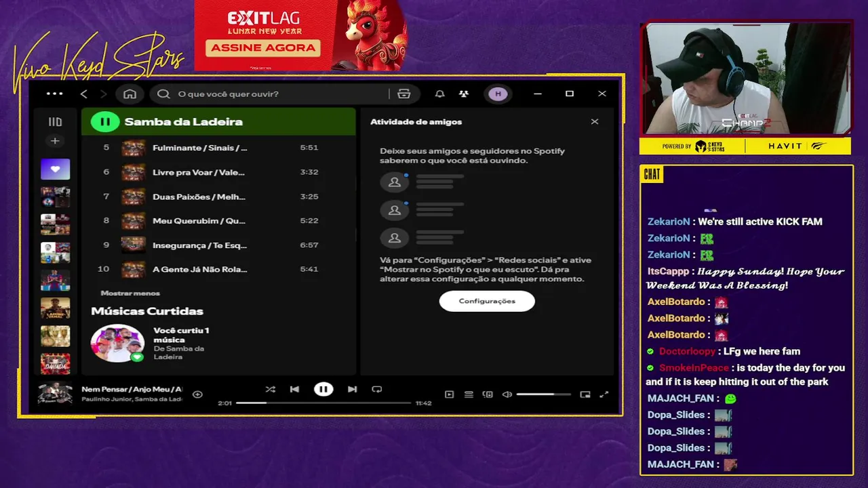This screenshot has height=488, width=868.
Task: Click the username 'ItsCappp' in the chat
Action: click(x=669, y=271)
